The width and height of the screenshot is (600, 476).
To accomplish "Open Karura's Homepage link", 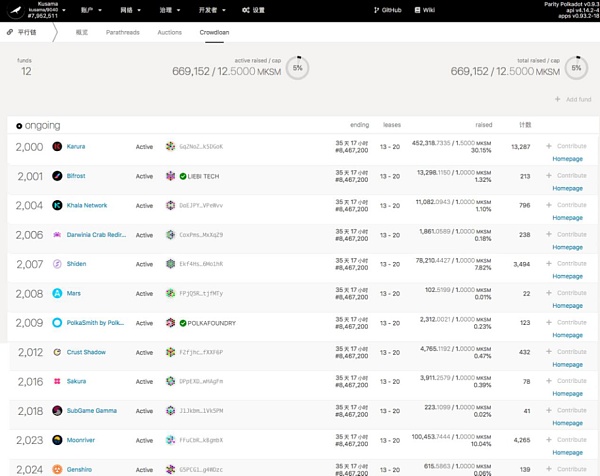I will point(568,158).
